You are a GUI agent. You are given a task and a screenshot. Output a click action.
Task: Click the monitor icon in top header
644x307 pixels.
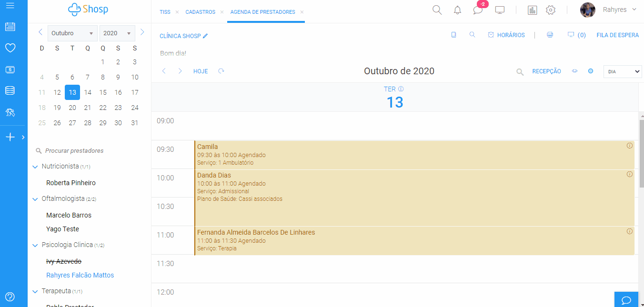[500, 10]
